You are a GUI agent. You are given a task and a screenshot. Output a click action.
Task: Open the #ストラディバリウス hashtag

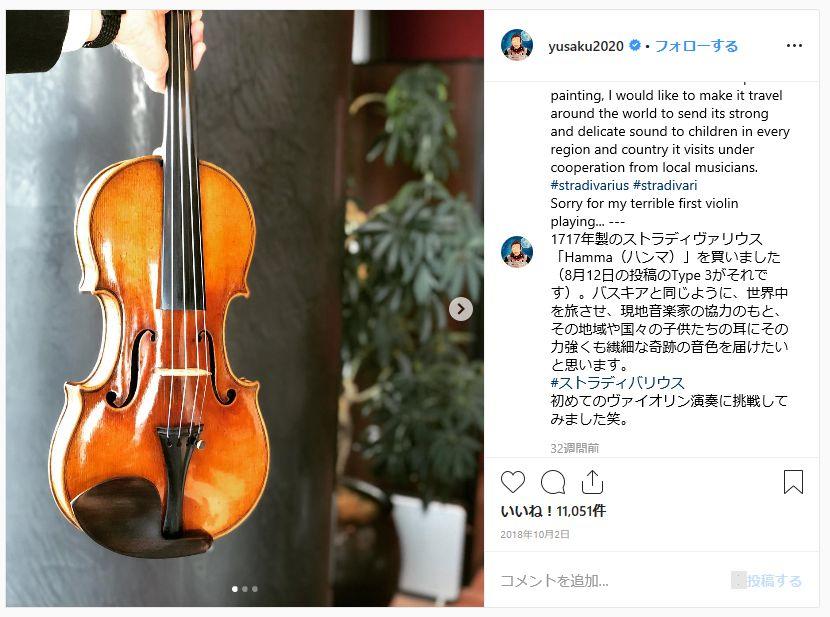(x=617, y=383)
